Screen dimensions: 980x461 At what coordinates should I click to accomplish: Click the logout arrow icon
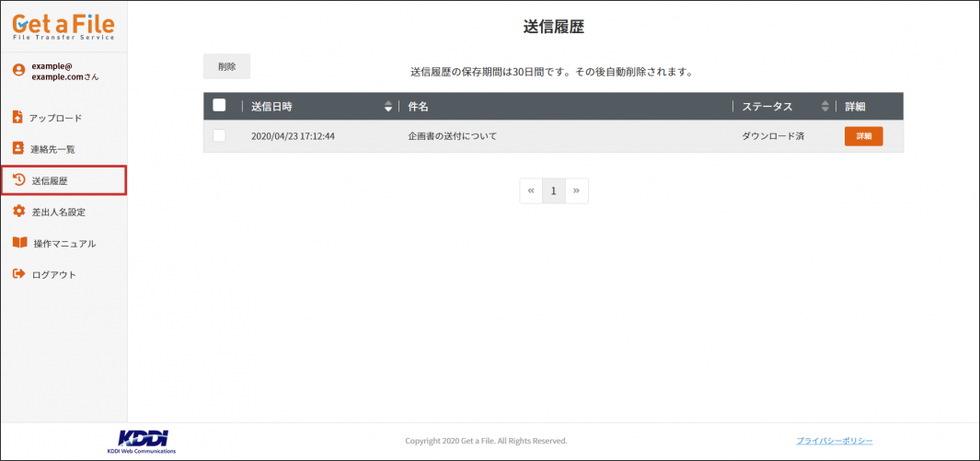(17, 274)
